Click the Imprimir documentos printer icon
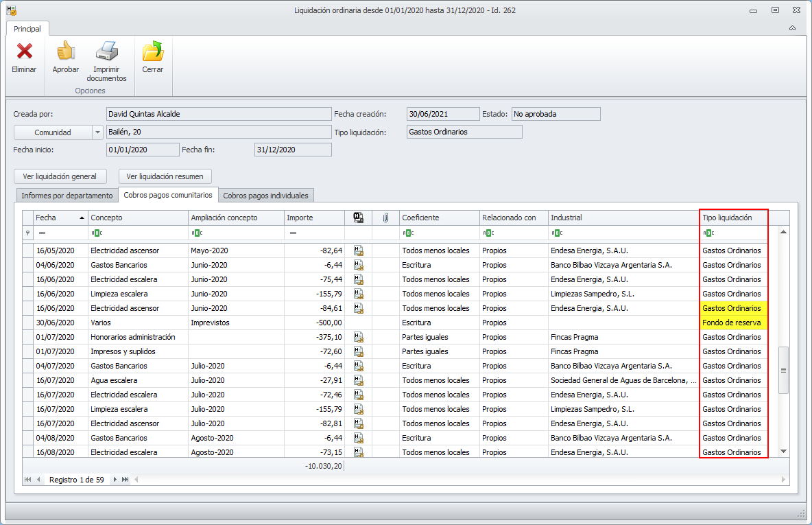812x525 pixels. [x=106, y=51]
